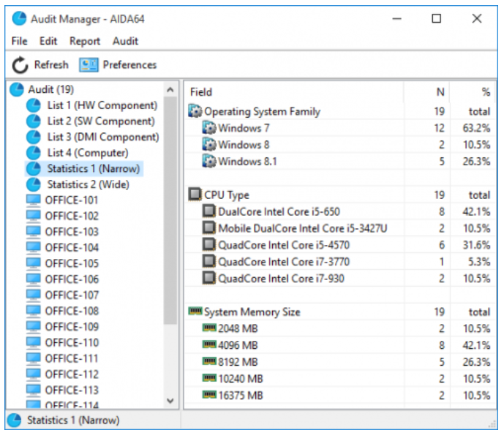Click the Audit (19) root pie icon
The width and height of the screenshot is (504, 441).
[x=17, y=89]
